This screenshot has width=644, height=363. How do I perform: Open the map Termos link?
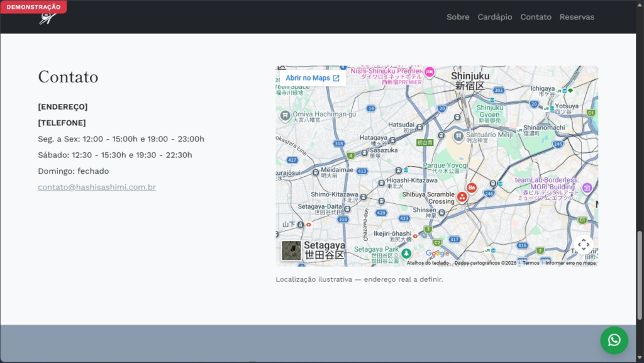(531, 263)
